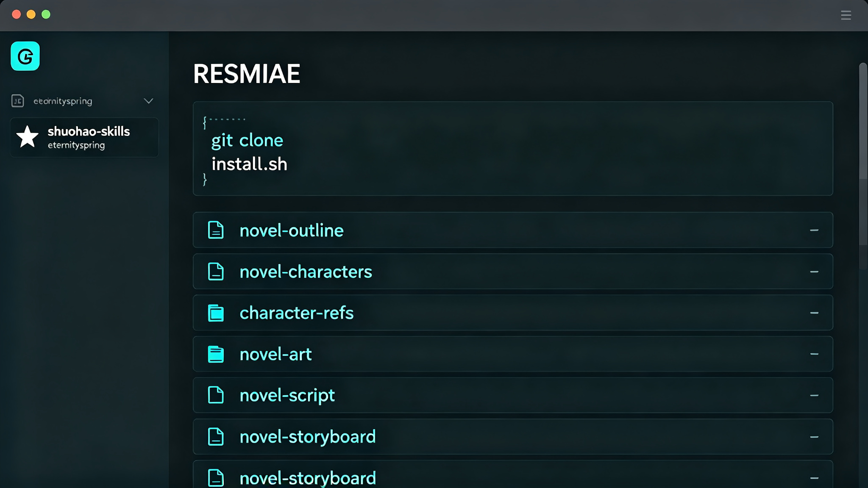Select the shuohao-skills repository name
Image resolution: width=868 pixels, height=488 pixels.
tap(89, 131)
